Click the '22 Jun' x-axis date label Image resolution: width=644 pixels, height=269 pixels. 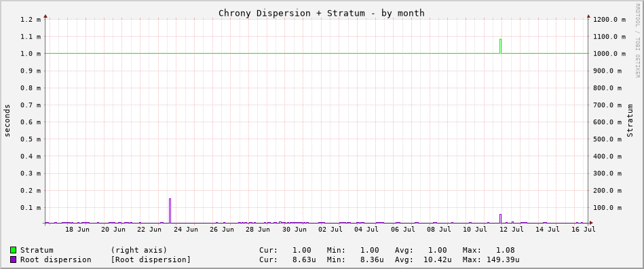(149, 230)
